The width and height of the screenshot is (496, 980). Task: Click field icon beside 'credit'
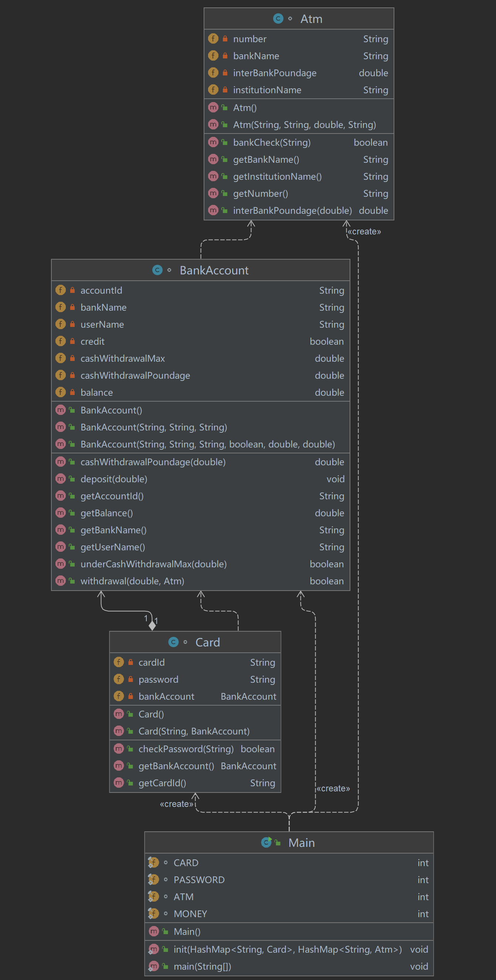(x=61, y=341)
